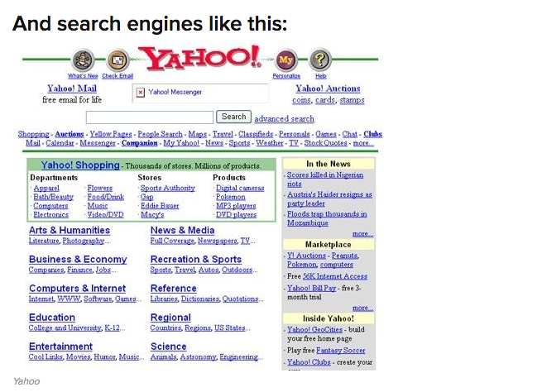Open the Computers & Internet category

(77, 289)
